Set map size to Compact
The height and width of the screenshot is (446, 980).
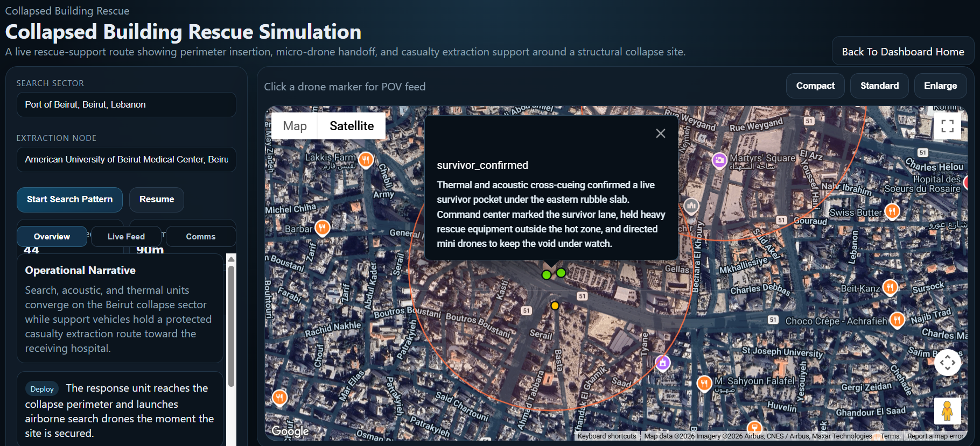[815, 86]
